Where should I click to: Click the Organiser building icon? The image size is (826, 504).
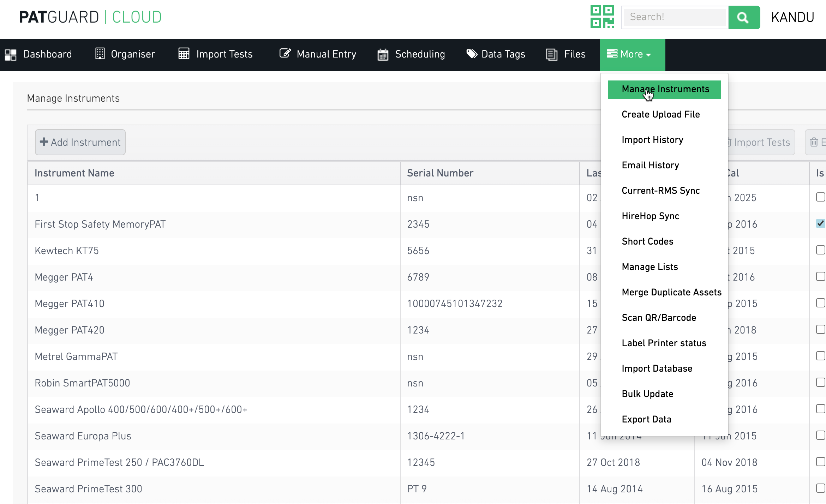pos(100,54)
